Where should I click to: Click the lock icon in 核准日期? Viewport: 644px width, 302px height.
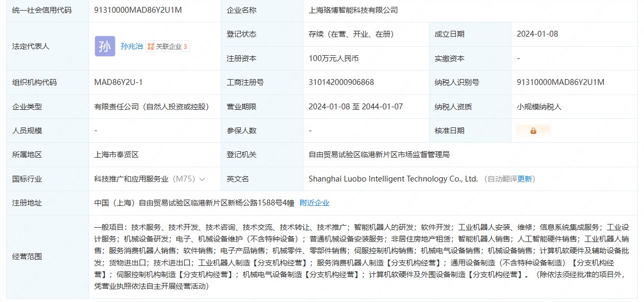(533, 131)
